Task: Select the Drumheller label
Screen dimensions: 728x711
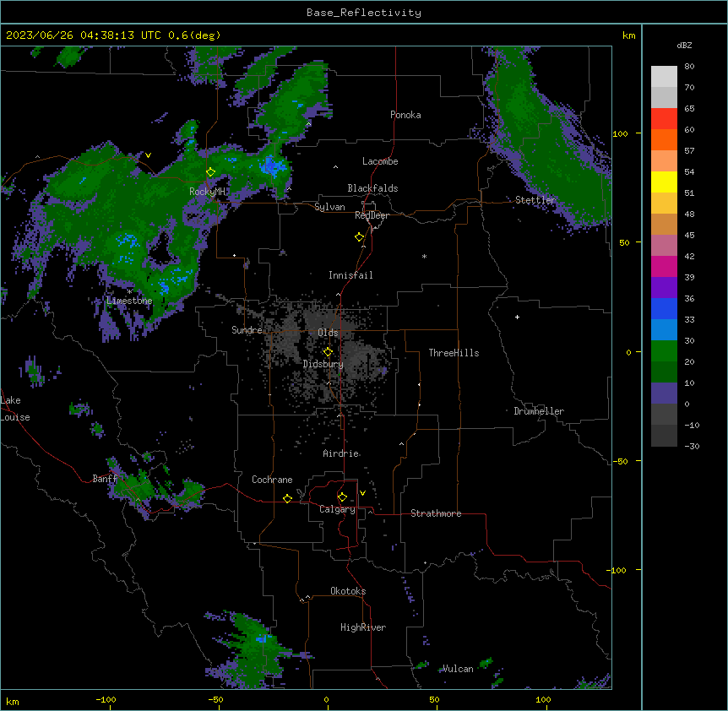Action: click(x=539, y=411)
